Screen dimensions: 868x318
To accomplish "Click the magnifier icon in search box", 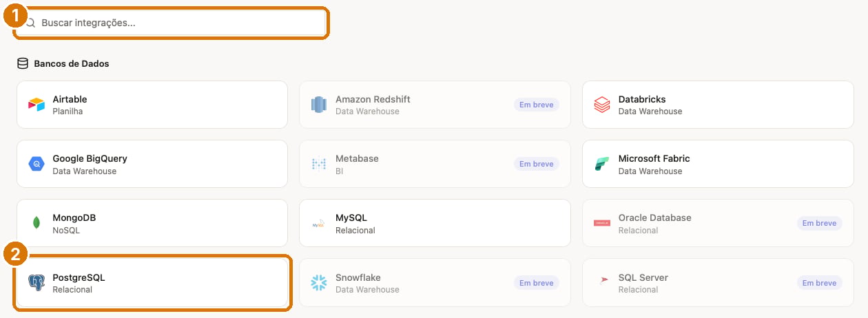I will [x=30, y=23].
